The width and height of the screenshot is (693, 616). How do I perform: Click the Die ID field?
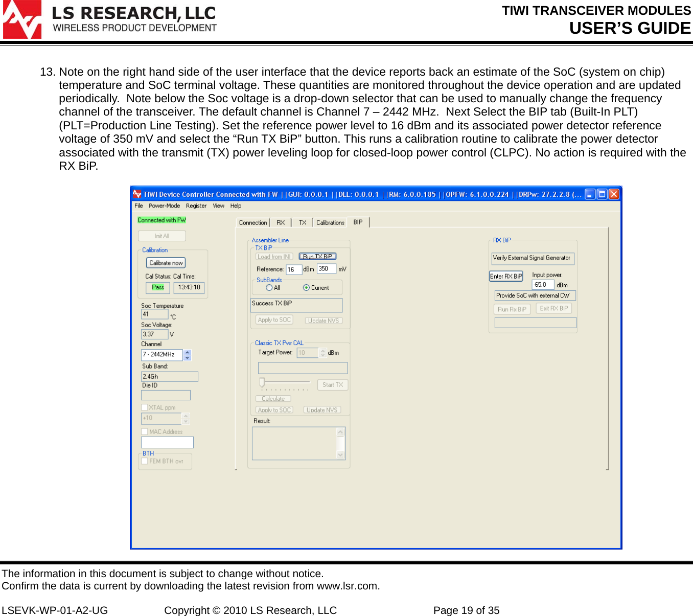pos(166,395)
